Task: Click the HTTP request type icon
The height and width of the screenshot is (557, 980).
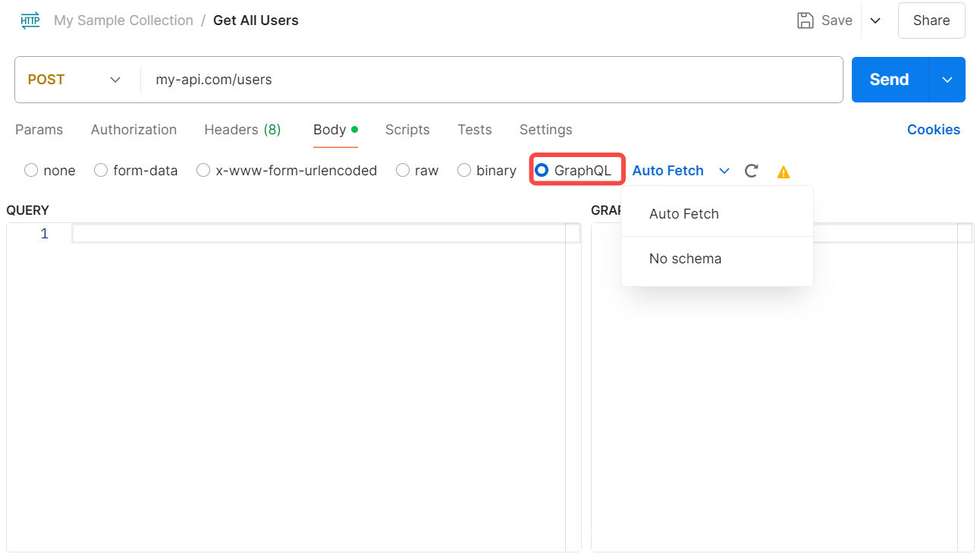Action: tap(30, 20)
